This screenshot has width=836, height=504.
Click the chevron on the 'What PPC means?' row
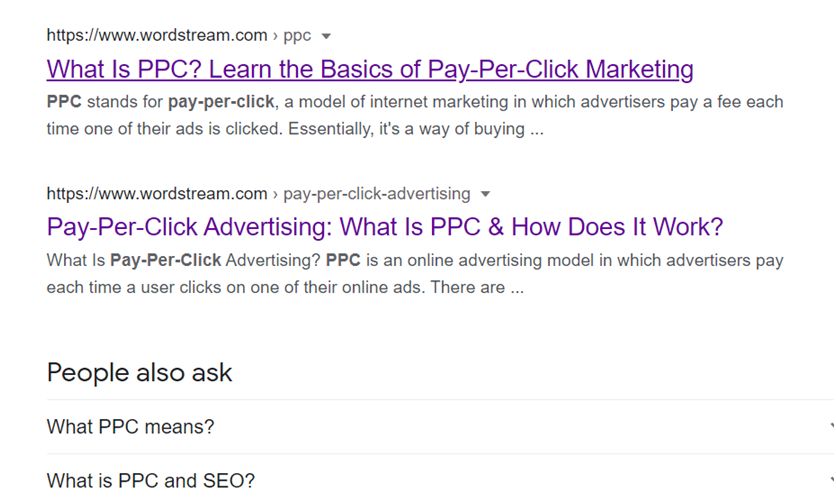pyautogui.click(x=830, y=427)
